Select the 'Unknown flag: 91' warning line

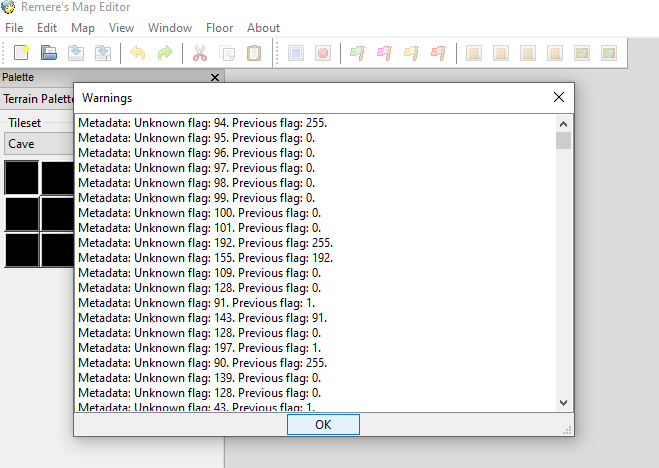point(196,303)
